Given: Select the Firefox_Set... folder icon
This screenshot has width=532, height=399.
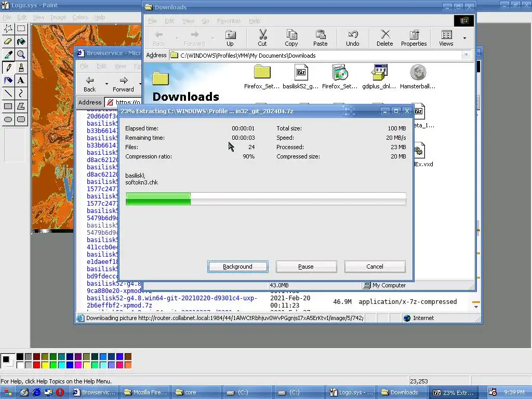Looking at the screenshot, I should tap(262, 77).
